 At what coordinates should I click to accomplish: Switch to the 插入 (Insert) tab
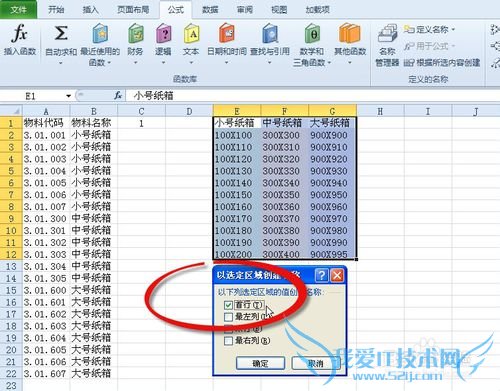click(91, 10)
